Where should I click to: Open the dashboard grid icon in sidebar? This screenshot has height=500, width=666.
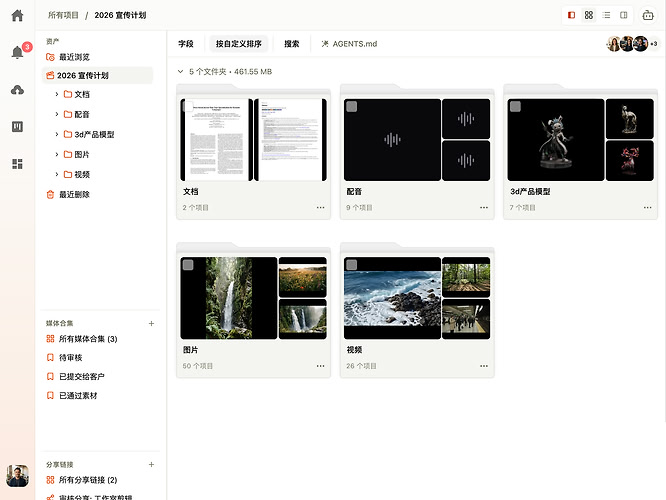coord(17,164)
